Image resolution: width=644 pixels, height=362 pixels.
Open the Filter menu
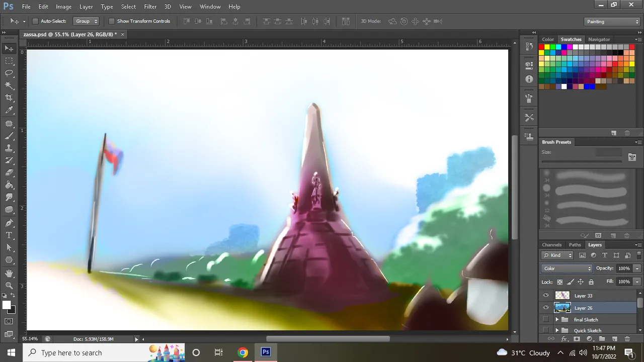(150, 7)
